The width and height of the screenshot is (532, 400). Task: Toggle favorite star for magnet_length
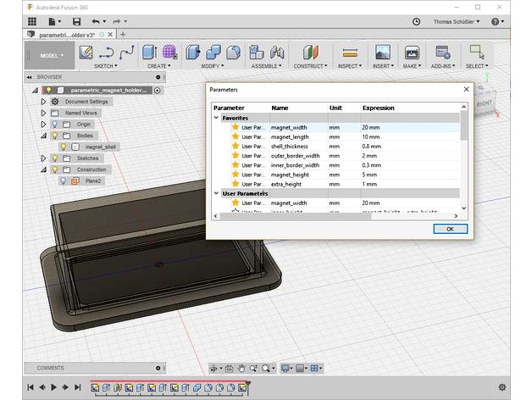tap(236, 136)
